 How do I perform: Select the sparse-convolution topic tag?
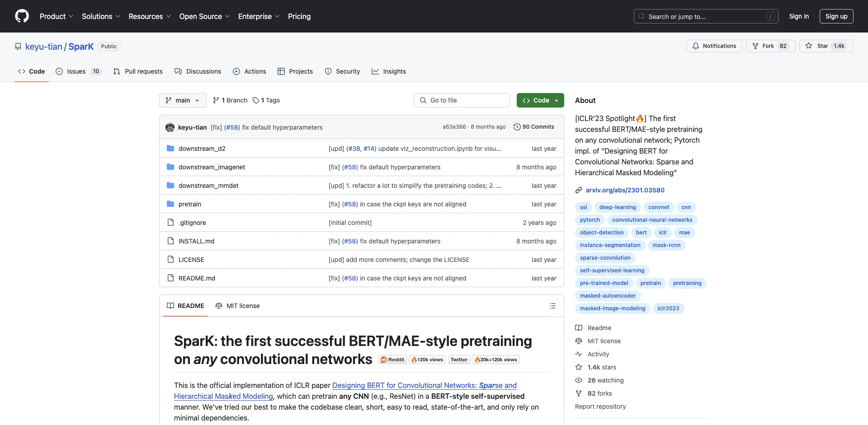point(605,258)
